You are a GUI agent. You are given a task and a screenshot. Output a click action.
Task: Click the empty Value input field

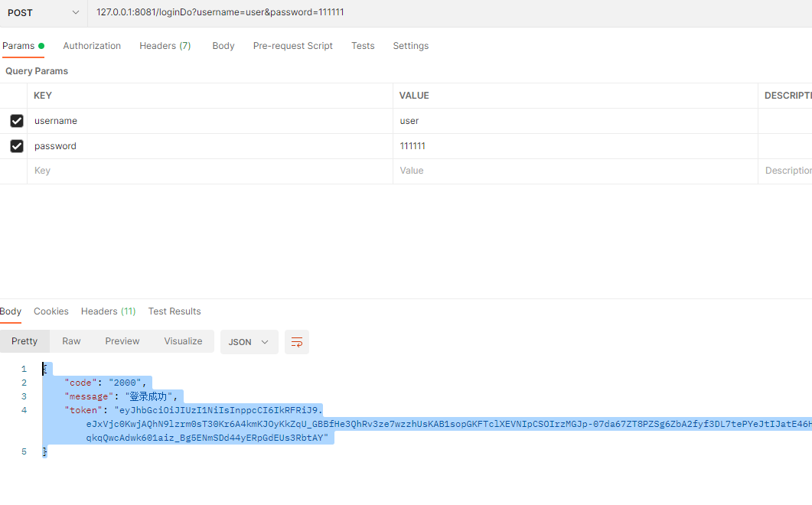[576, 171]
